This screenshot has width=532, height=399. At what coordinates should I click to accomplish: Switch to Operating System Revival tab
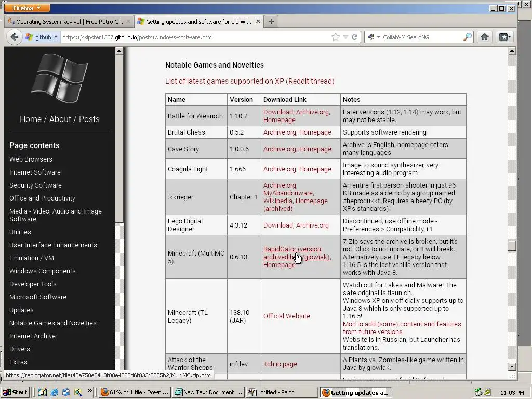click(x=69, y=22)
